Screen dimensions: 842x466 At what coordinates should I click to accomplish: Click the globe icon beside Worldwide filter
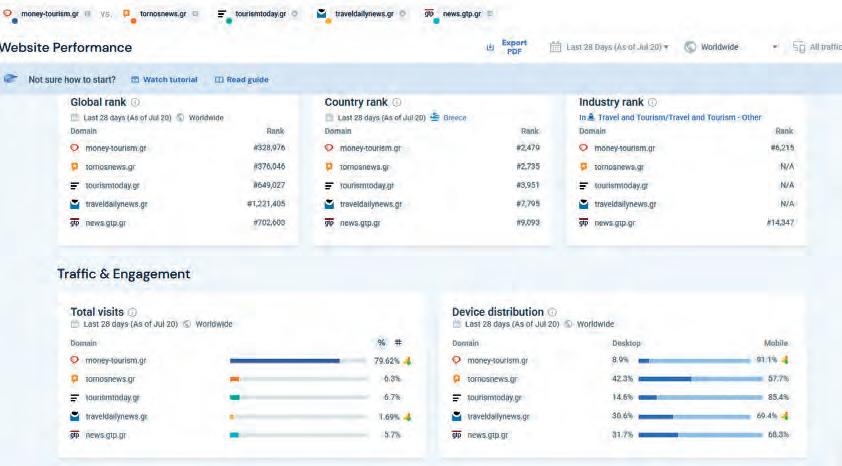coord(690,47)
